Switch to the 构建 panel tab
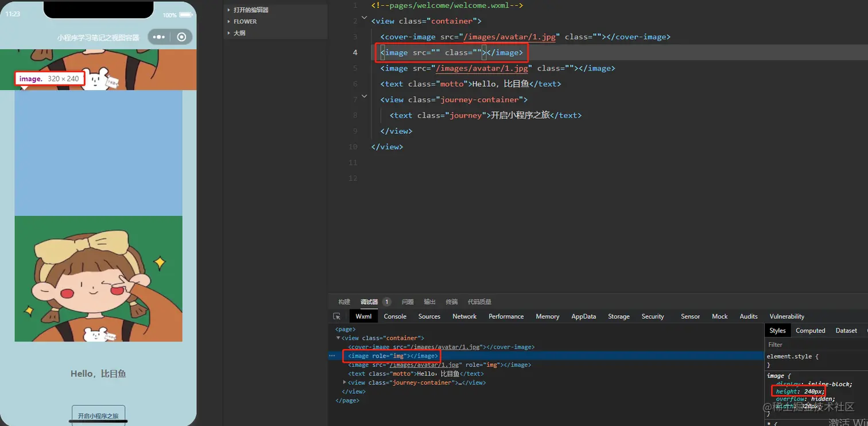Viewport: 868px width, 426px height. pos(344,302)
